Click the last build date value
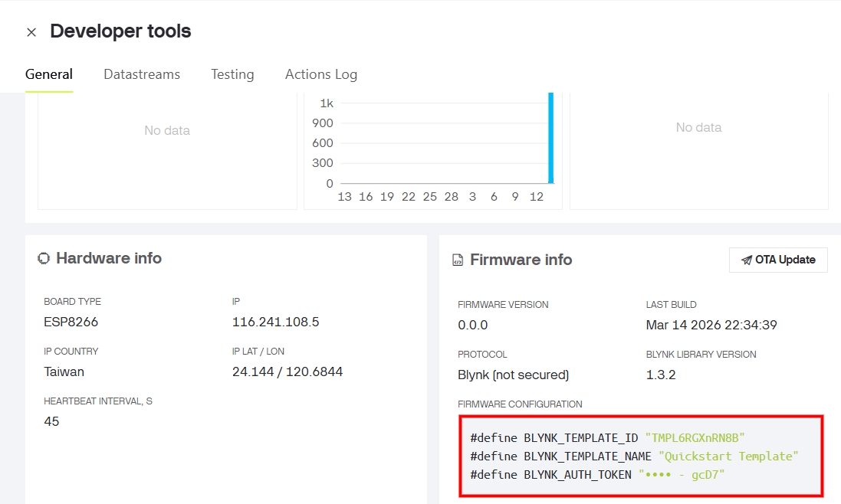The width and height of the screenshot is (841, 504). click(711, 326)
